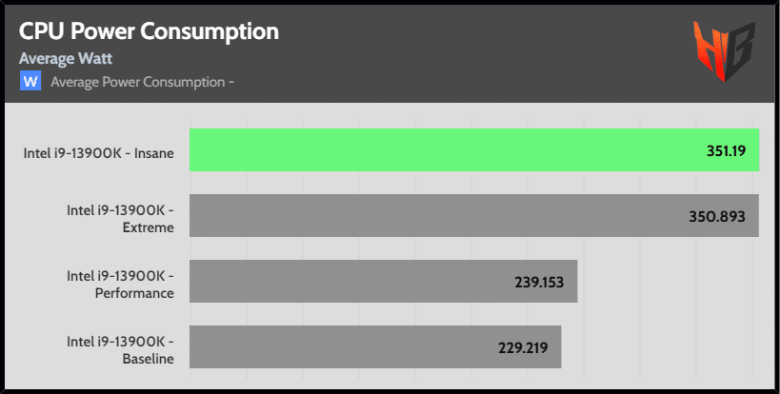Click the Intel i9-13900K - Extreme label
780x394 pixels.
[x=120, y=218]
